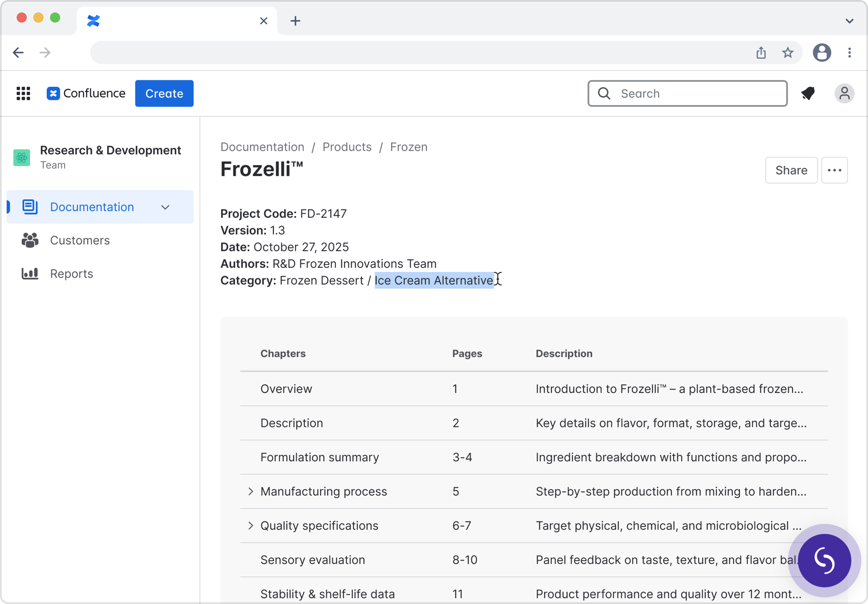
Task: Open the Atlassian app grid
Action: coord(23,93)
